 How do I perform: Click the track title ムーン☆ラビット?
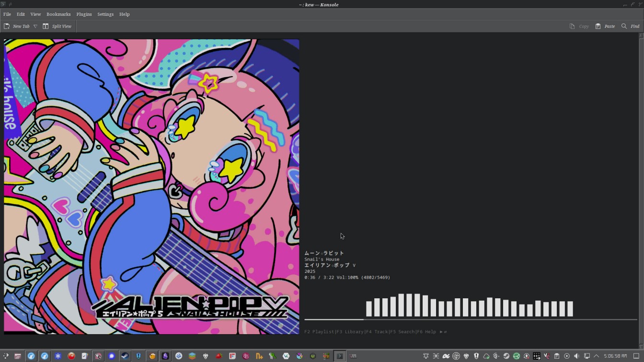(x=324, y=253)
